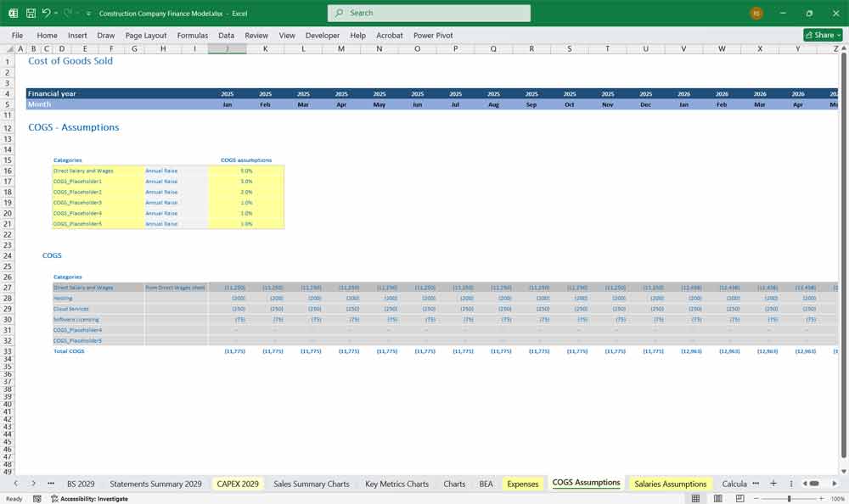Click the Save icon in Quick Access Toolbar
The height and width of the screenshot is (504, 849).
[x=29, y=13]
